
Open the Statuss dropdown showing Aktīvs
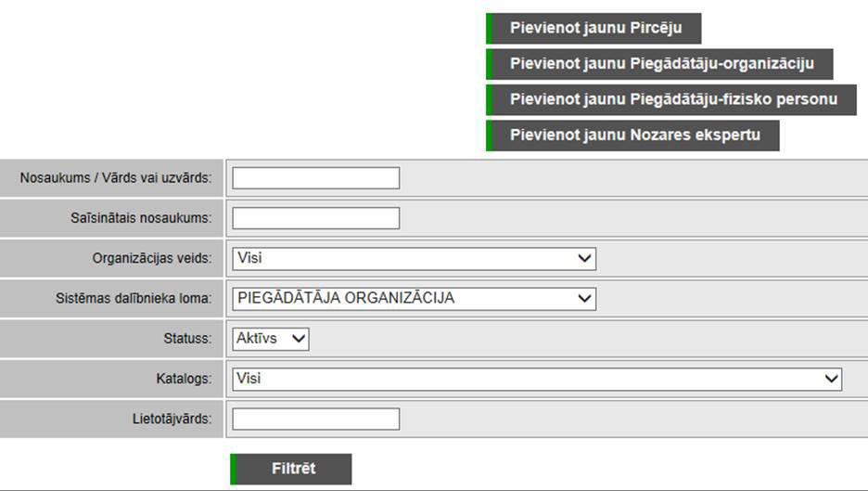point(270,339)
